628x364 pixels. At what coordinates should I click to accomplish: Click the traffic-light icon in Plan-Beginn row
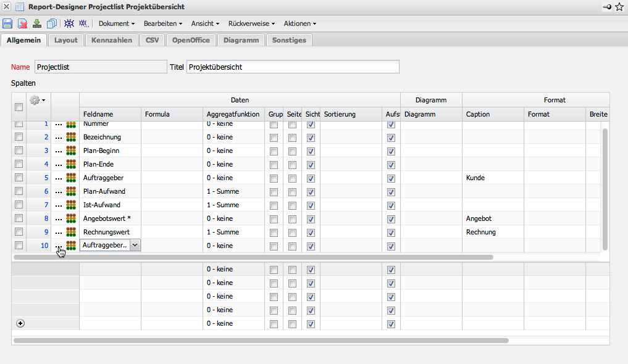point(71,151)
